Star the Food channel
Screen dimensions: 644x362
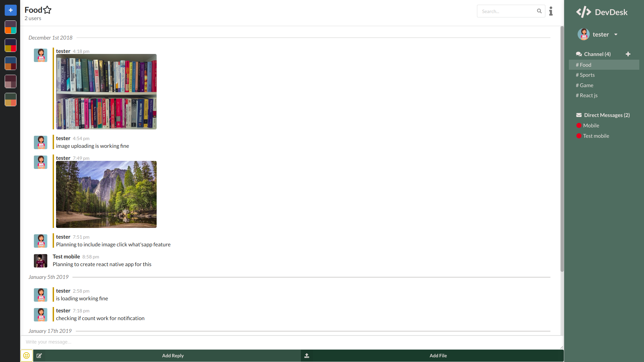point(47,10)
